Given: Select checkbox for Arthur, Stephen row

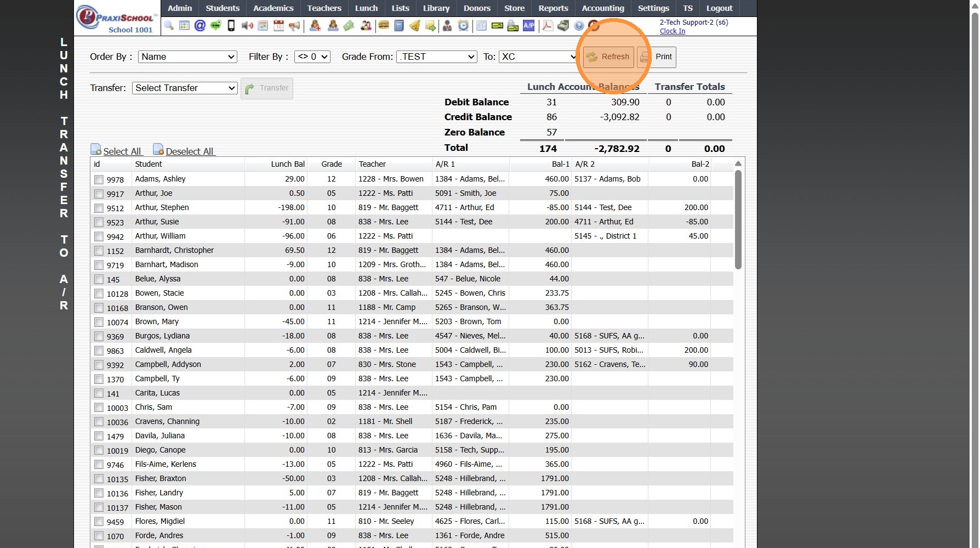Looking at the screenshot, I should coord(99,208).
